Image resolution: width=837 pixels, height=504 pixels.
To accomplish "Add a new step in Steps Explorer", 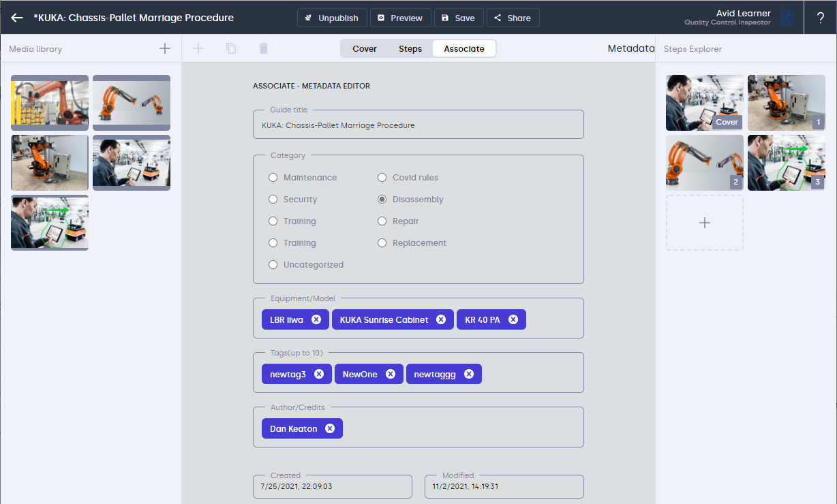I will [x=704, y=223].
